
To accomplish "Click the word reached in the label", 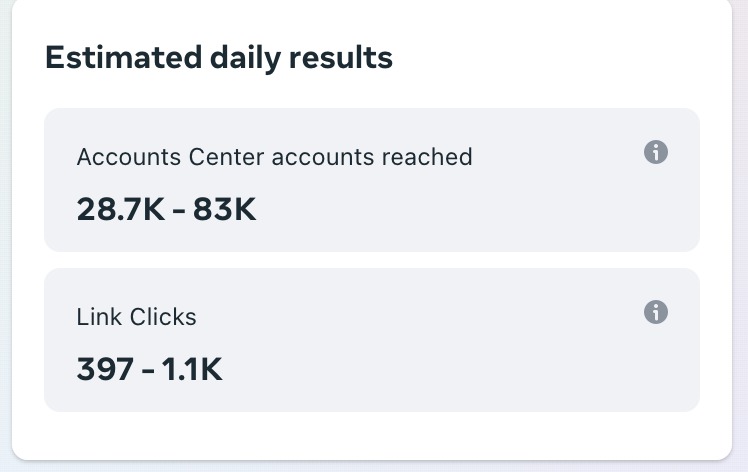I will click(x=427, y=157).
